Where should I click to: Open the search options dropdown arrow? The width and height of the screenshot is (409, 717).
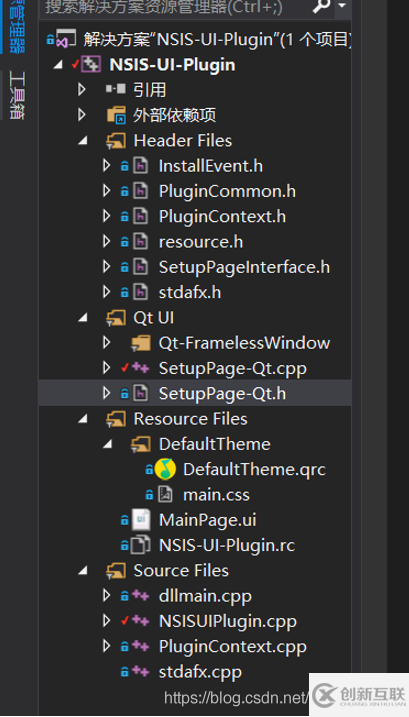342,6
